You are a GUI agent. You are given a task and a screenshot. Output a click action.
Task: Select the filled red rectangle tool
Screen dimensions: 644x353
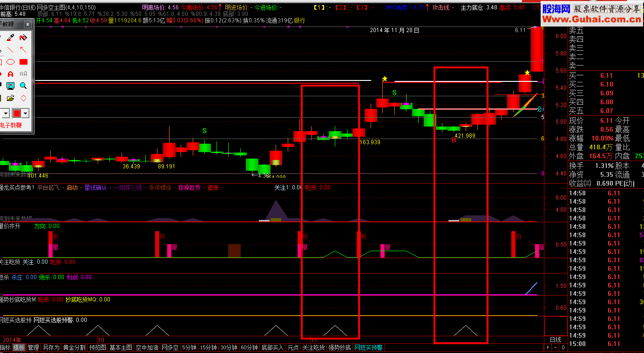click(23, 62)
